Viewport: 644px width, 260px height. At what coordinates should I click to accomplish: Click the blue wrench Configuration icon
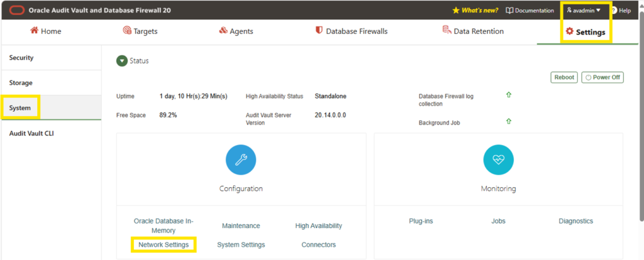coord(241,160)
